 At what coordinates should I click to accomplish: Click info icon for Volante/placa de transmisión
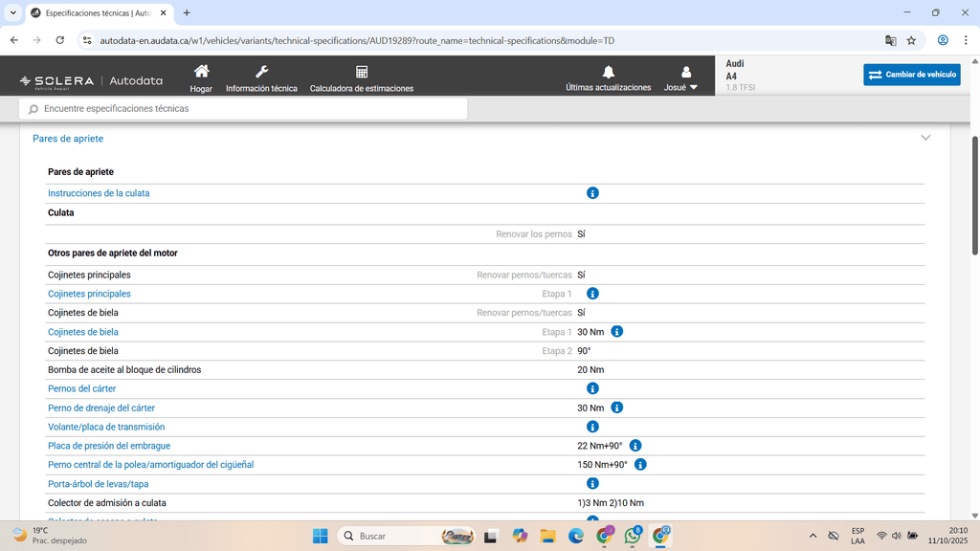coord(592,427)
